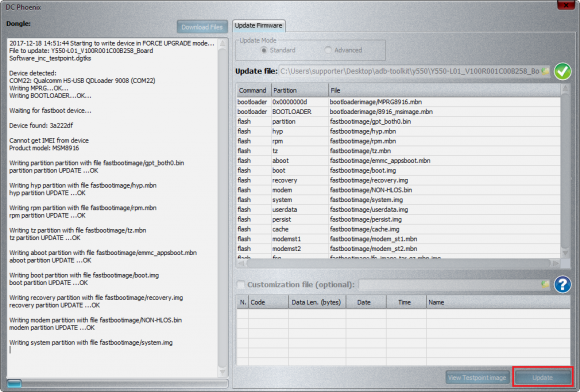This screenshot has height=392, width=580.
Task: Click down arrow of partition table scrollbar
Action: (x=565, y=253)
